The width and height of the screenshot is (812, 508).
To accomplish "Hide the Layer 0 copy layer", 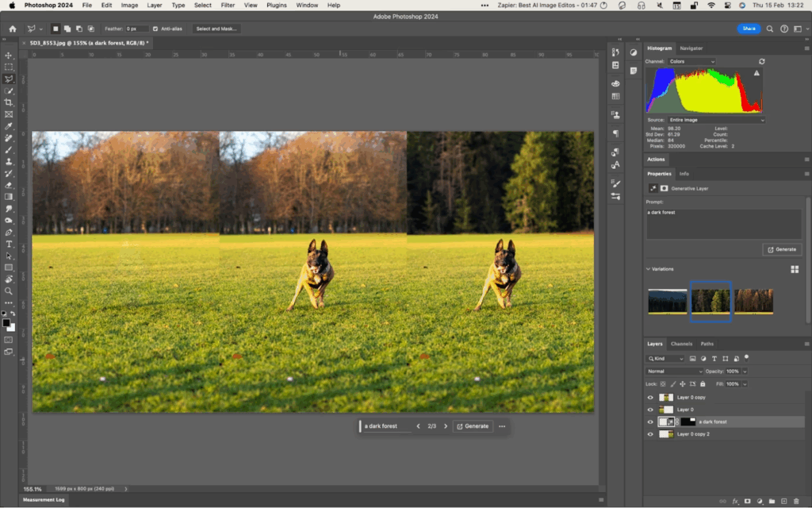I will 650,397.
